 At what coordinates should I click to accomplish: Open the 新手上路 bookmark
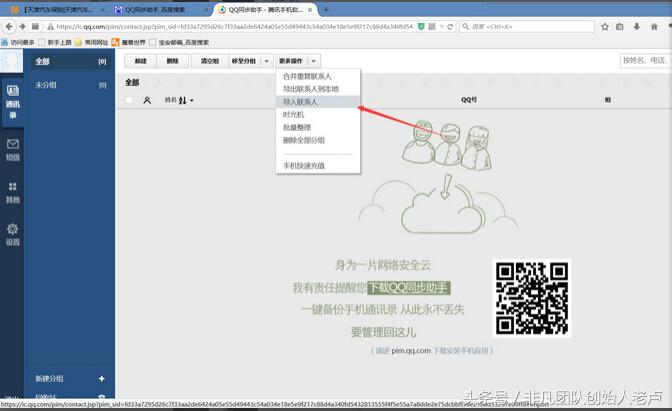pos(55,42)
